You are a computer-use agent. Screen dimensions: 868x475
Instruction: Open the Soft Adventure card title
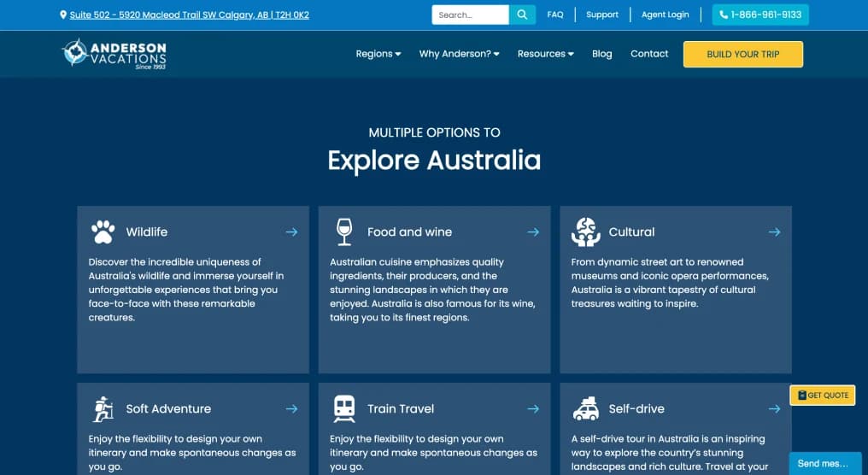pyautogui.click(x=168, y=409)
